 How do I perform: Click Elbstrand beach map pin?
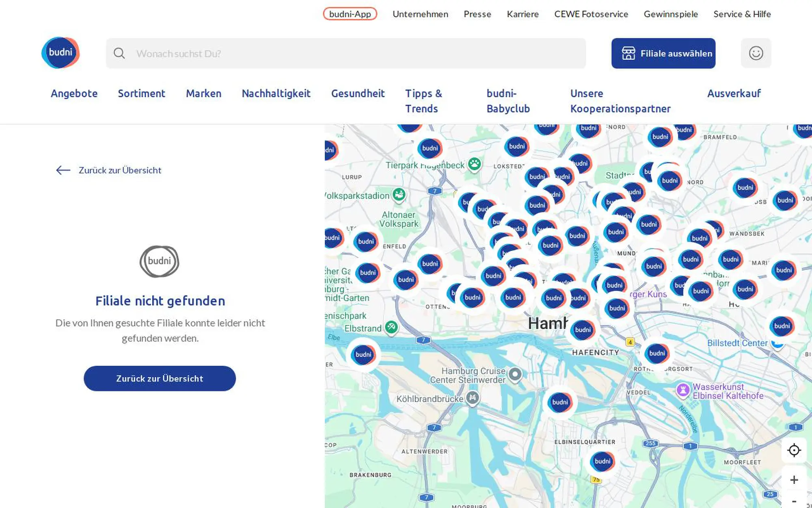point(391,327)
